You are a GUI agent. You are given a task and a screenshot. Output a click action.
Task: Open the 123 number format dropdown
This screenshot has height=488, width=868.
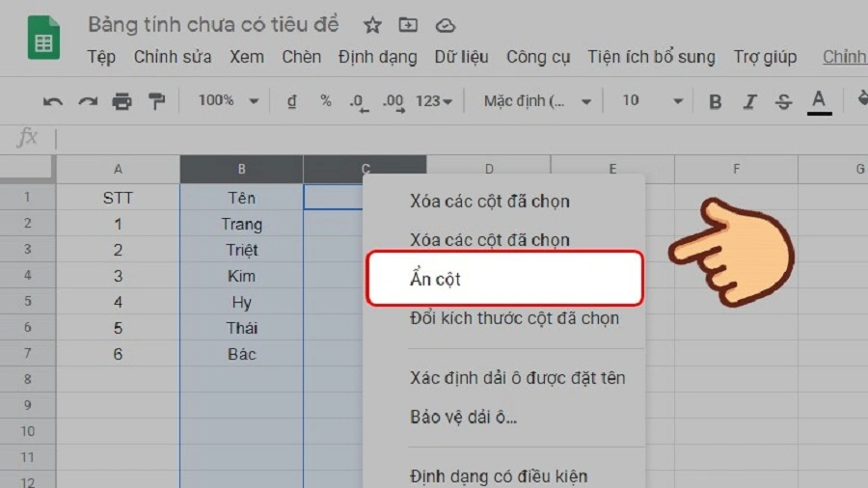point(434,101)
